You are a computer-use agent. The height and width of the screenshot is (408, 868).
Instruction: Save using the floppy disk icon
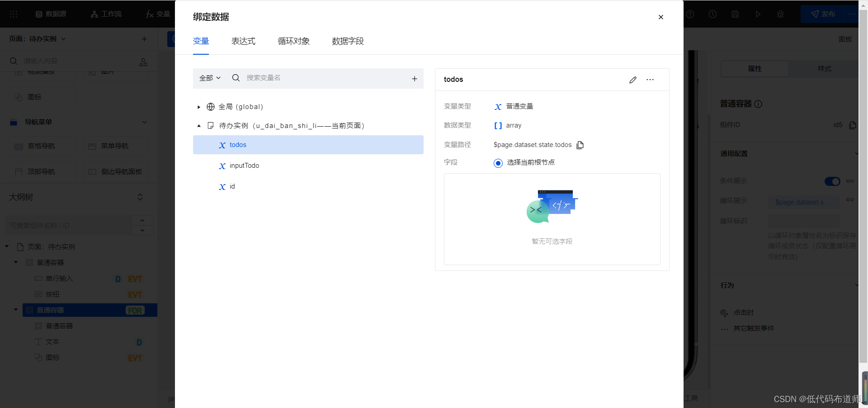pos(735,14)
